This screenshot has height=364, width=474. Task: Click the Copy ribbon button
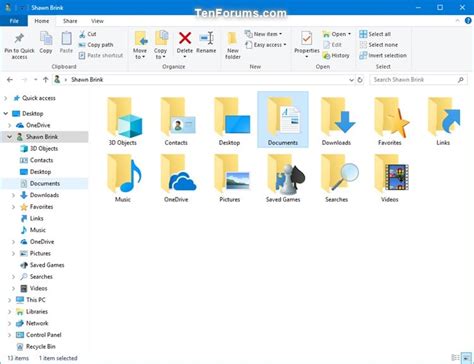tap(46, 42)
